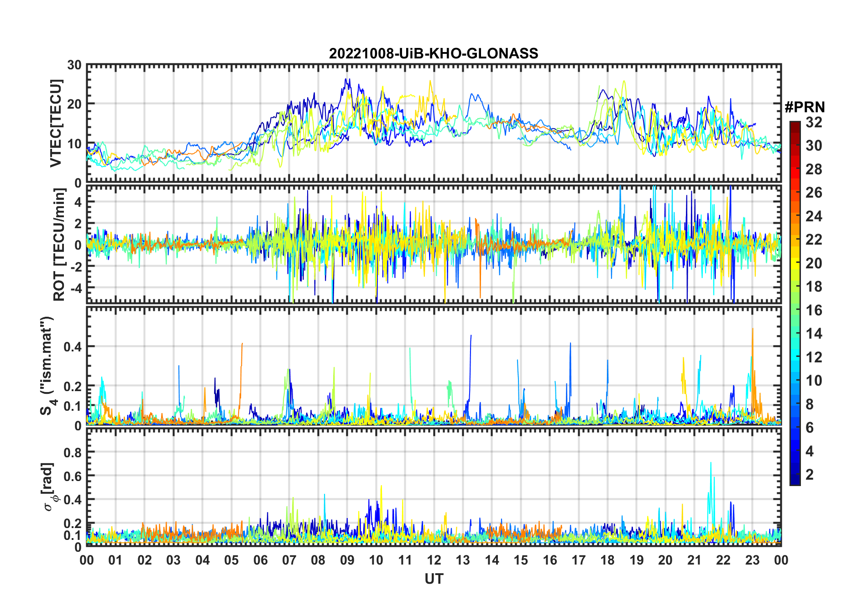The image size is (868, 607).
Task: Click the 30 tick on VTEC axis
Action: pos(74,65)
